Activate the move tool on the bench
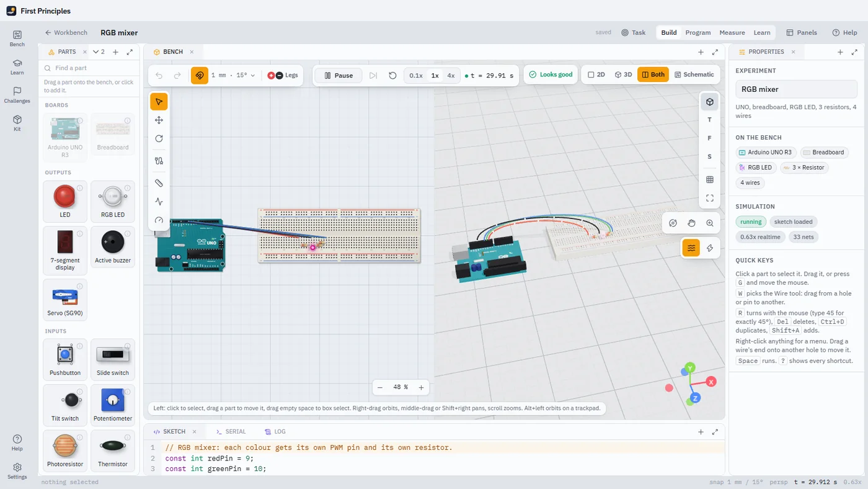 click(159, 120)
